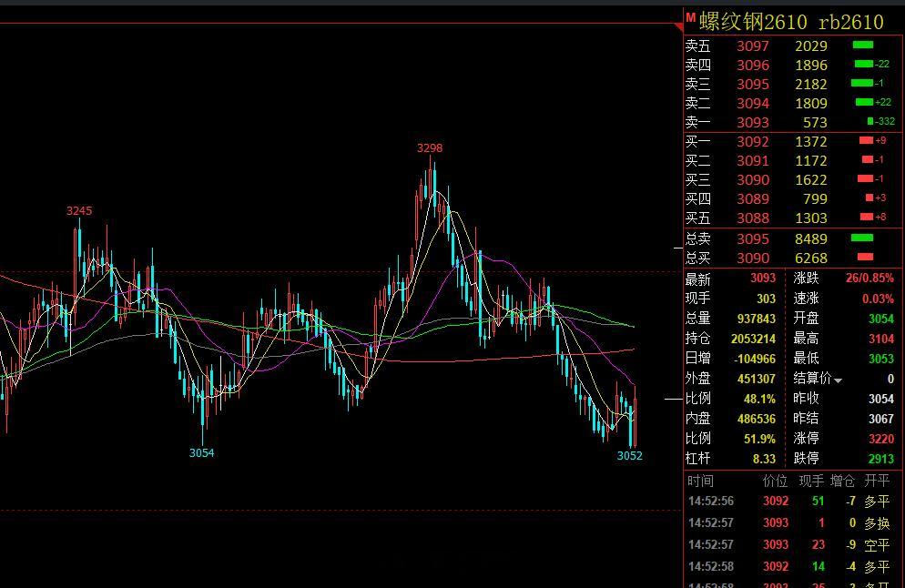Click the 涨跌 value 26/0.85%
The height and width of the screenshot is (588, 905).
coord(869,279)
